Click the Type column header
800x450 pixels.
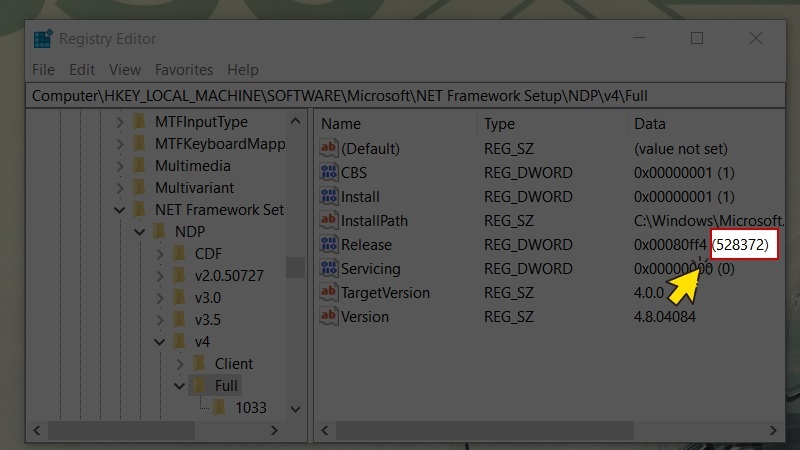pos(499,124)
